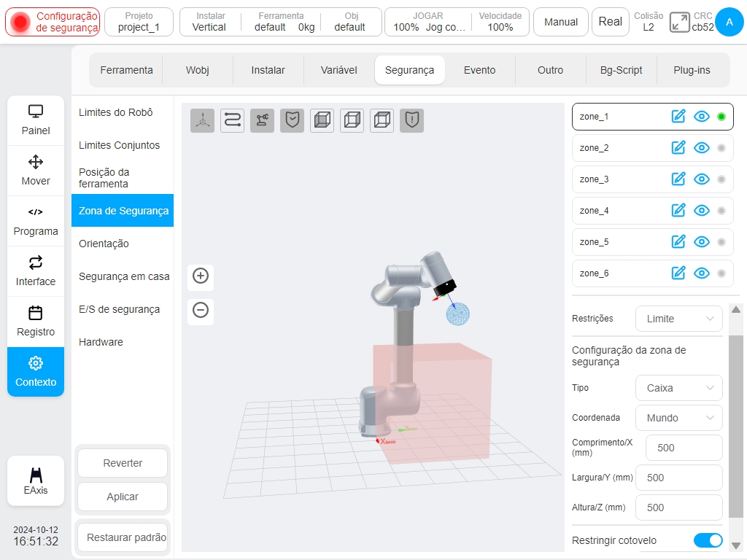Screen dimensions: 747x560
Task: Open the EAxis panel
Action: coord(36,481)
